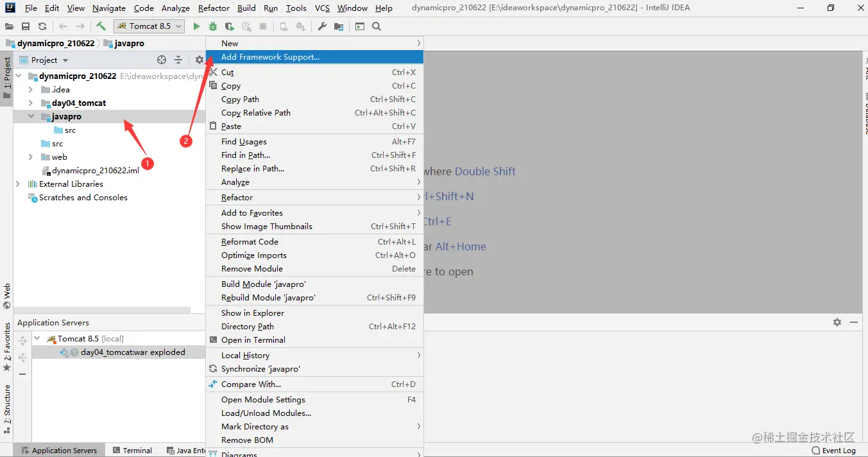Run the Tomcat 8.5 configuration
868x457 pixels.
pyautogui.click(x=196, y=26)
